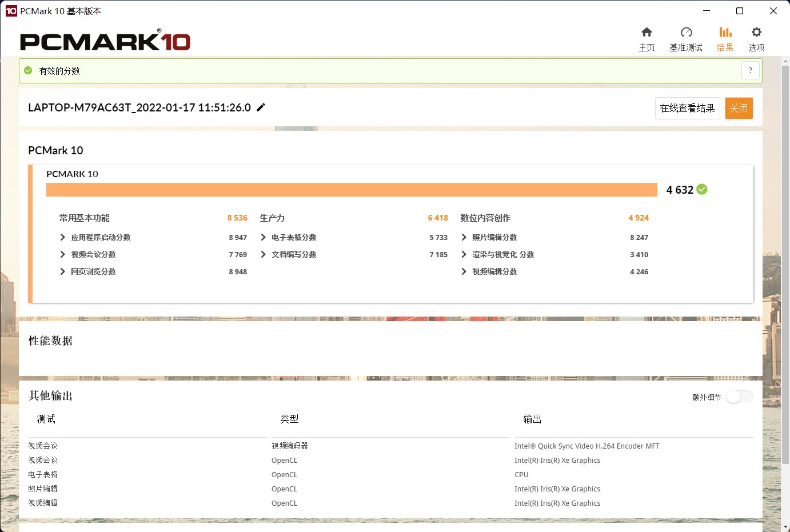Screen dimensions: 790x532
Task: Expand 渲染与视觉化 分数 row
Action: 464,254
